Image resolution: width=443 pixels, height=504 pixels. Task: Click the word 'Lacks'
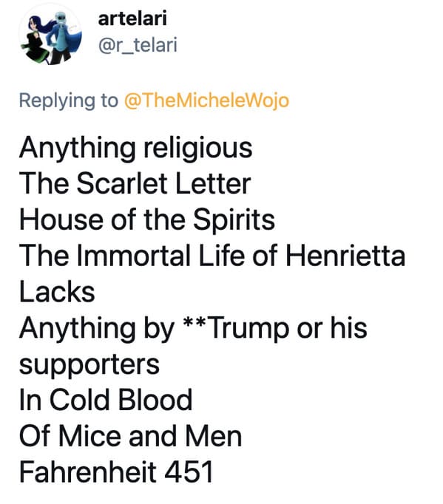pos(57,292)
